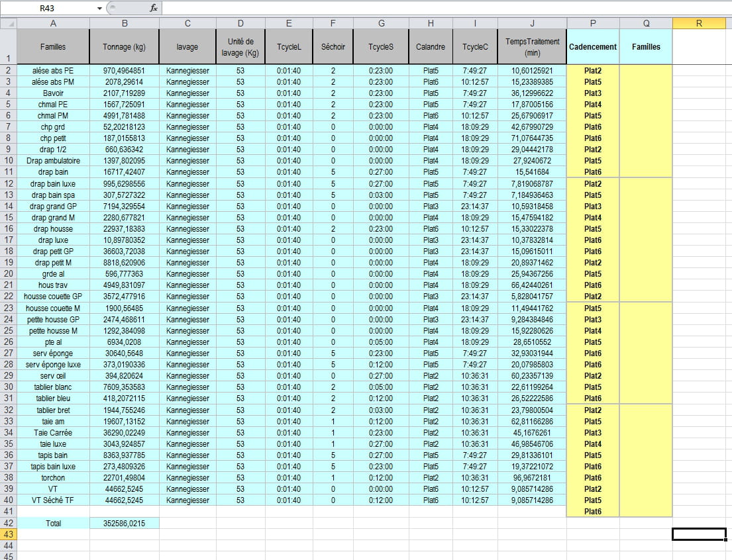Click total value '352586,0215'

(x=124, y=523)
